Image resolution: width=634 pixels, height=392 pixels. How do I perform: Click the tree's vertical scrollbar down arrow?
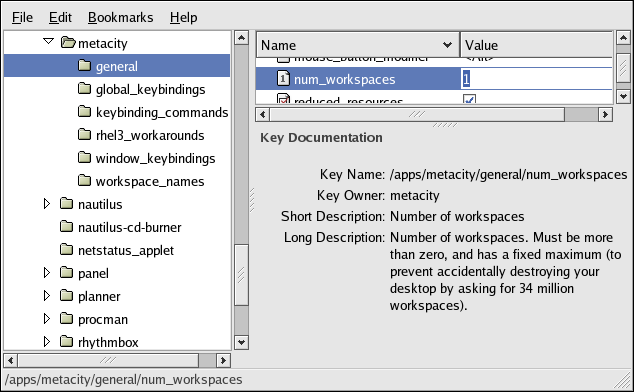pos(241,343)
